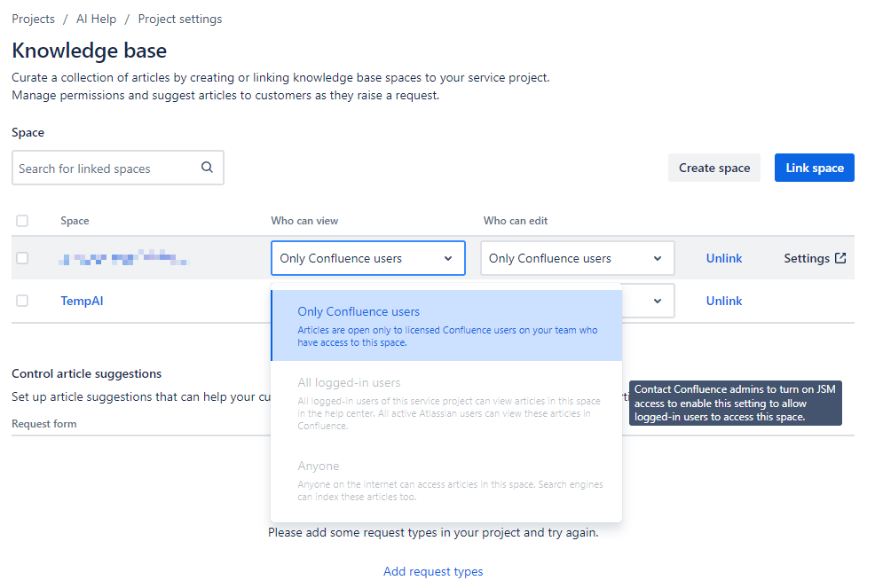Click Add request types link

433,571
